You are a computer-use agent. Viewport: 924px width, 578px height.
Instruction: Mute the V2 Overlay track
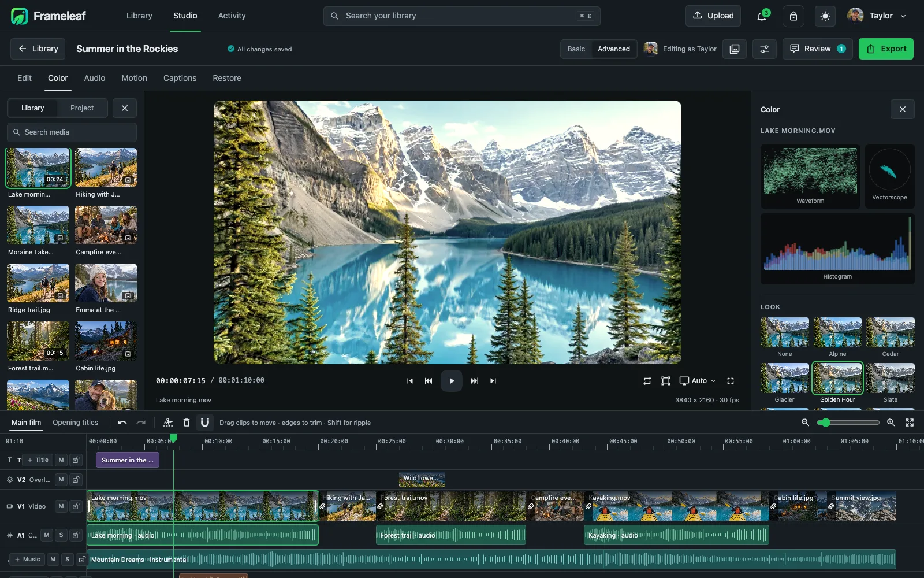(x=61, y=480)
